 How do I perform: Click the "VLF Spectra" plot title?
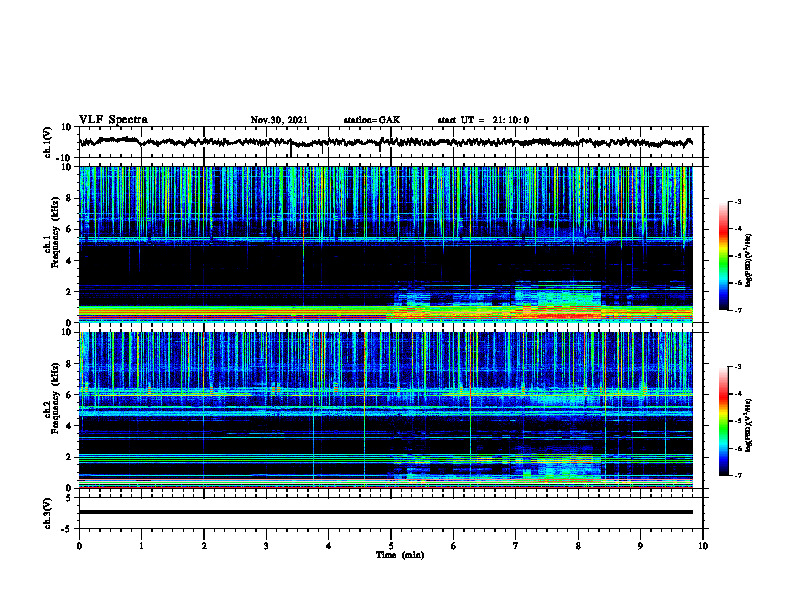[x=113, y=120]
